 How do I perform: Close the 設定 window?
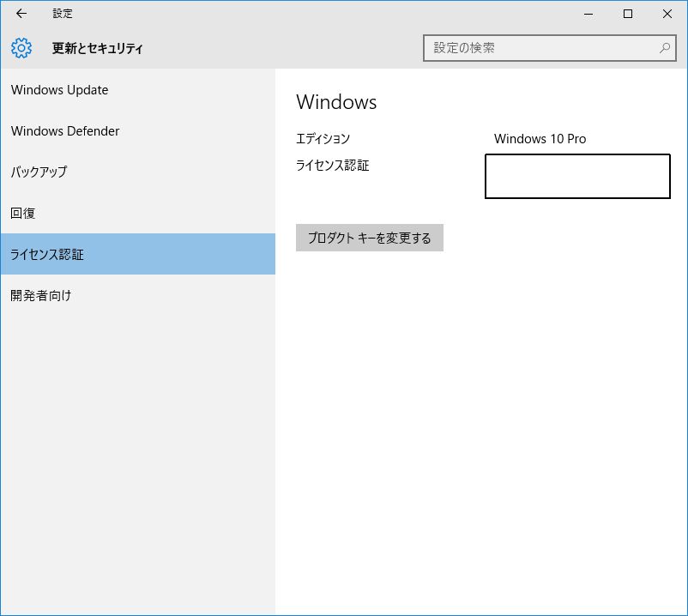[x=667, y=14]
